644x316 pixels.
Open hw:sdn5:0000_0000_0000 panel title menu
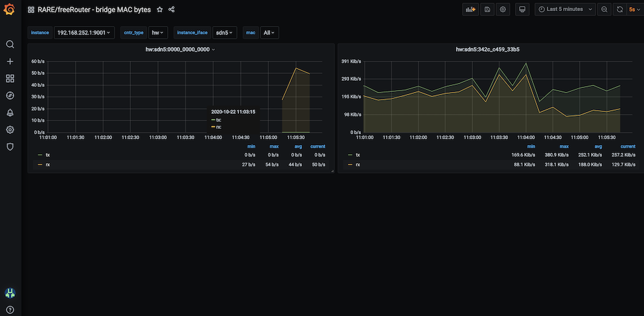(x=180, y=49)
